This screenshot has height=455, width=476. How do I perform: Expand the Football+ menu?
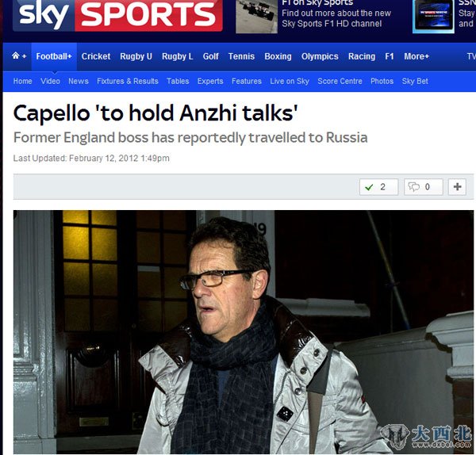click(x=54, y=56)
